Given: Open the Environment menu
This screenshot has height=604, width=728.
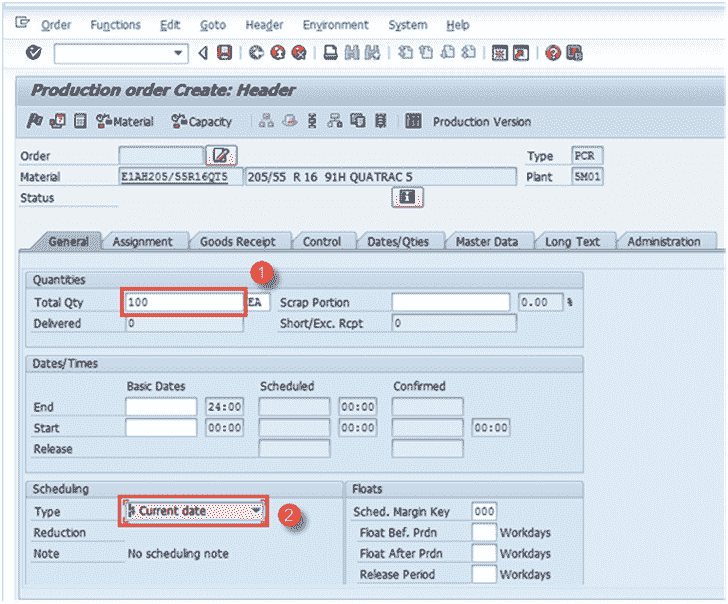Looking at the screenshot, I should click(336, 25).
